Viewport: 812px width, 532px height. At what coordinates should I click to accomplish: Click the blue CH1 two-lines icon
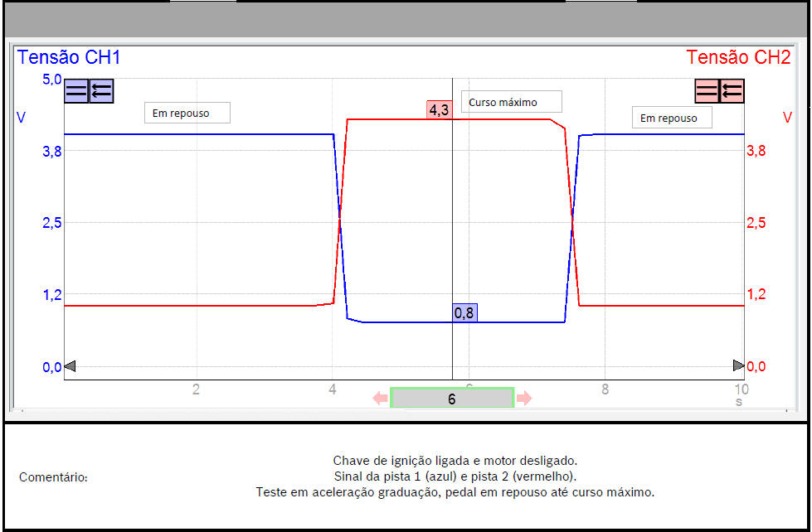coord(76,91)
